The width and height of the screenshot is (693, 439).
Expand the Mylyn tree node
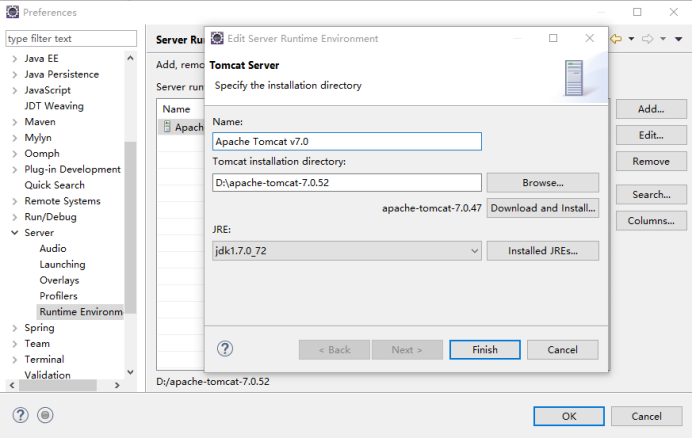tap(15, 138)
